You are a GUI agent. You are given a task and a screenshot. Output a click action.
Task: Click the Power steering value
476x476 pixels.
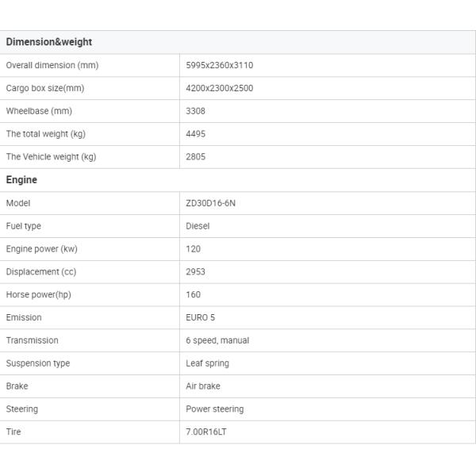[x=215, y=409]
